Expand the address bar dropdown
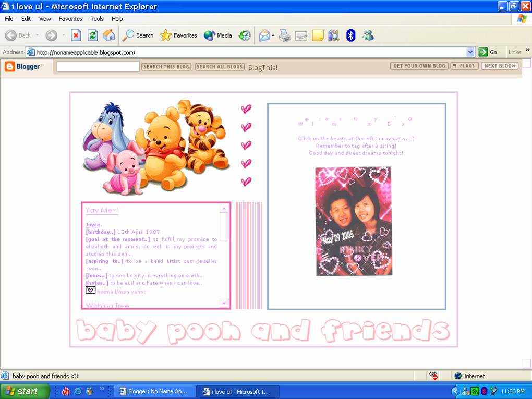Viewport: 532px width, 399px height. click(x=470, y=52)
